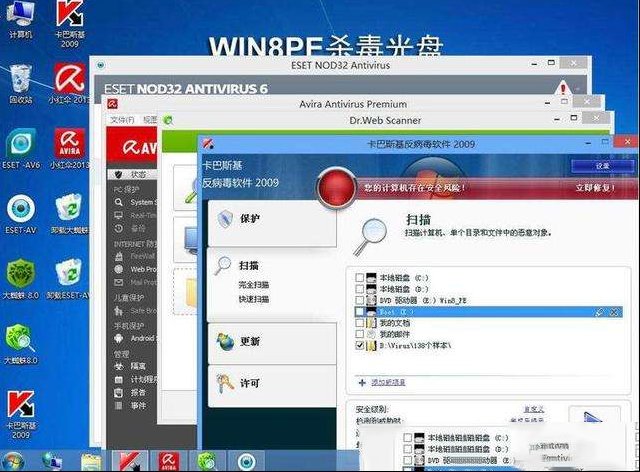Open the 计算机 desktop icon
The image size is (640, 472).
tap(20, 18)
